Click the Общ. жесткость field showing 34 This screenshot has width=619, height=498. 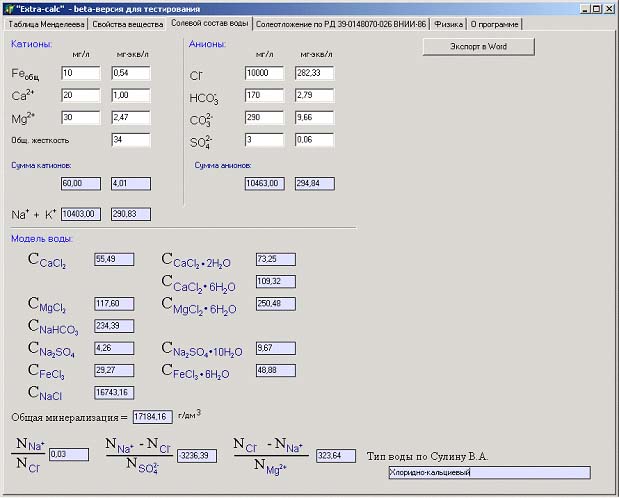[x=130, y=140]
